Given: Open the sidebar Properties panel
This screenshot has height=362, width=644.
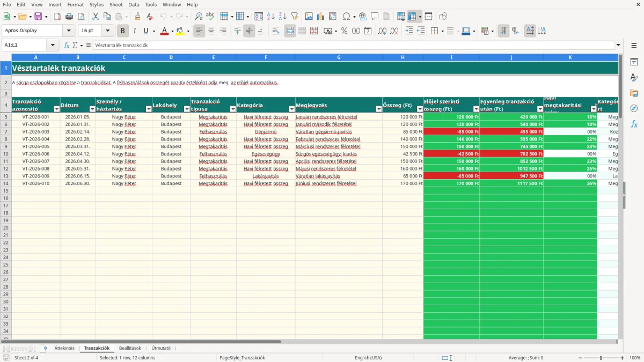Looking at the screenshot, I should [x=634, y=62].
